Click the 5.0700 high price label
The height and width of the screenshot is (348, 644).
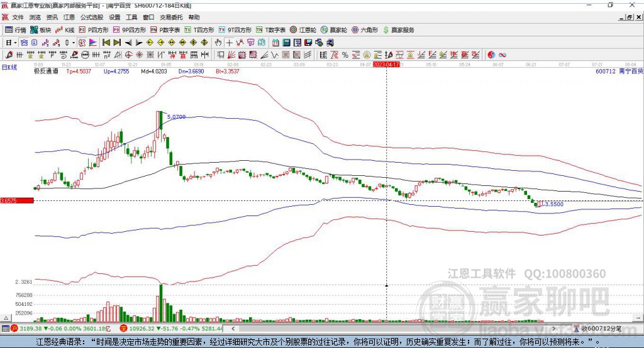pos(176,117)
